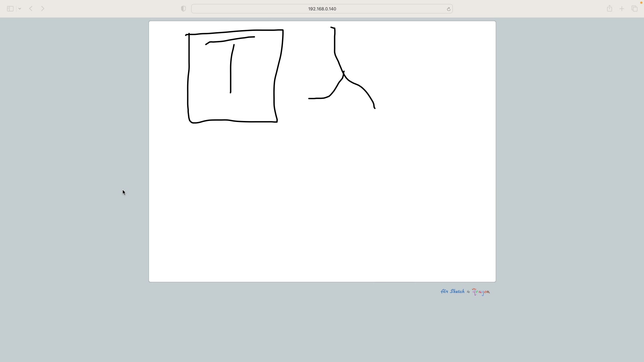Reload the page with the refresh icon
644x362 pixels.
pos(448,9)
